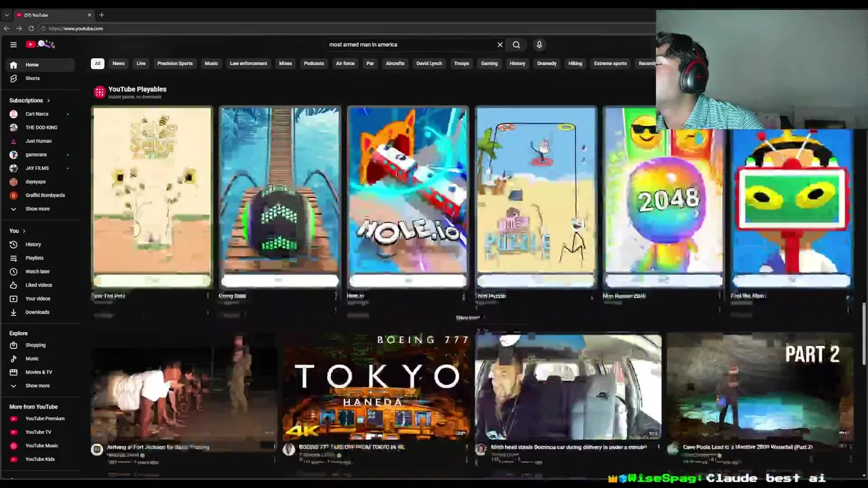Open Shorts in the sidebar
This screenshot has height=488, width=868.
[39, 79]
